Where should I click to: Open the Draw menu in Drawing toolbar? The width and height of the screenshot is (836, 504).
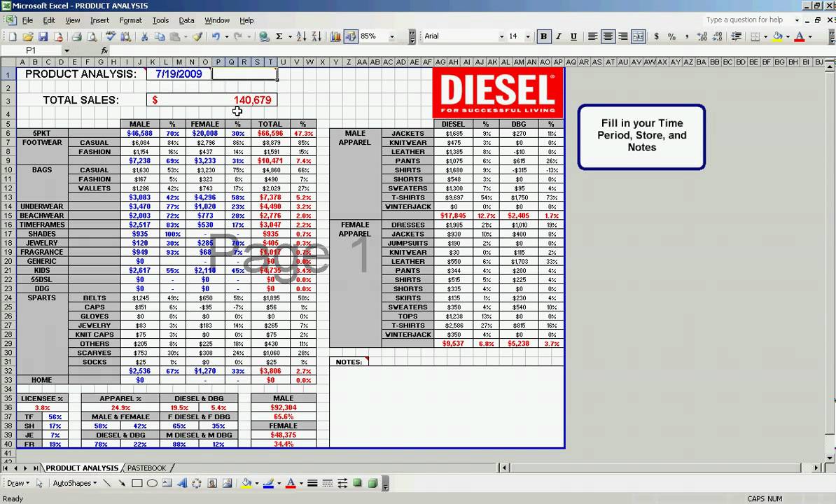pyautogui.click(x=18, y=483)
